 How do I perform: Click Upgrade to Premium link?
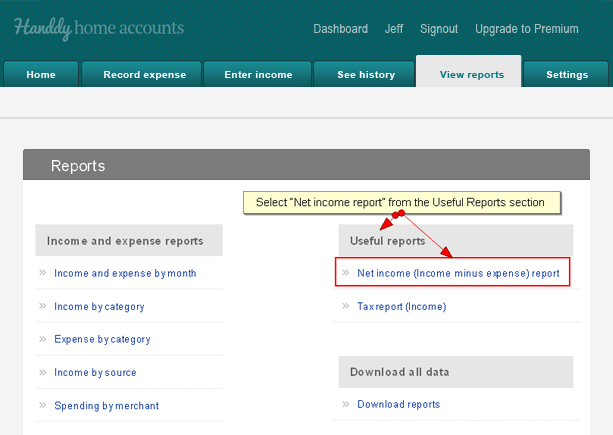527,29
